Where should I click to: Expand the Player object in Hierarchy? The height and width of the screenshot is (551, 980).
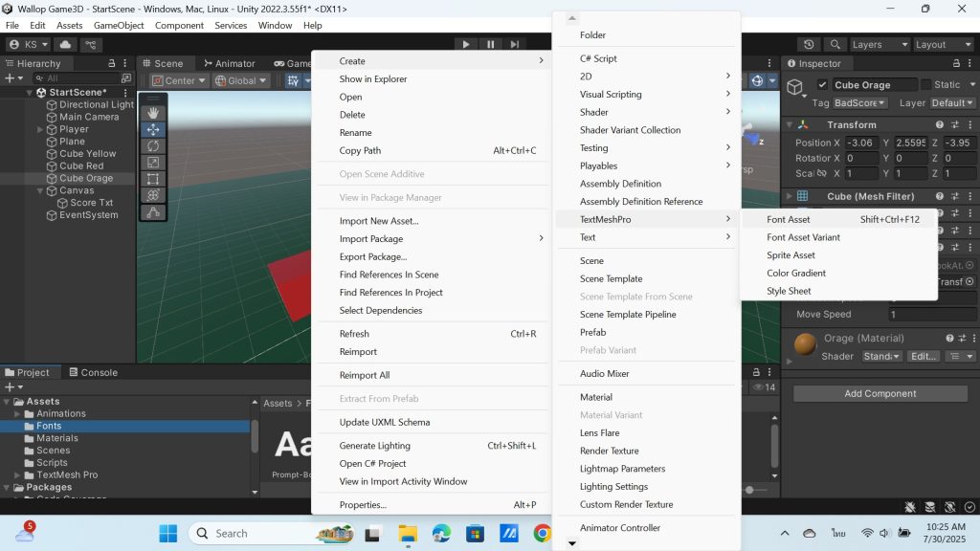[40, 129]
